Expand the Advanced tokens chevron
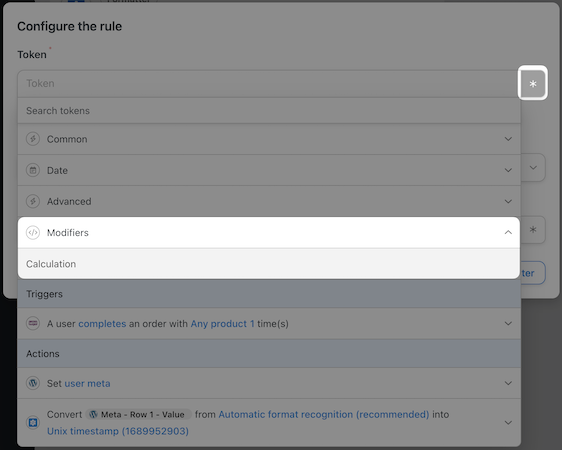The width and height of the screenshot is (562, 450). tap(508, 201)
